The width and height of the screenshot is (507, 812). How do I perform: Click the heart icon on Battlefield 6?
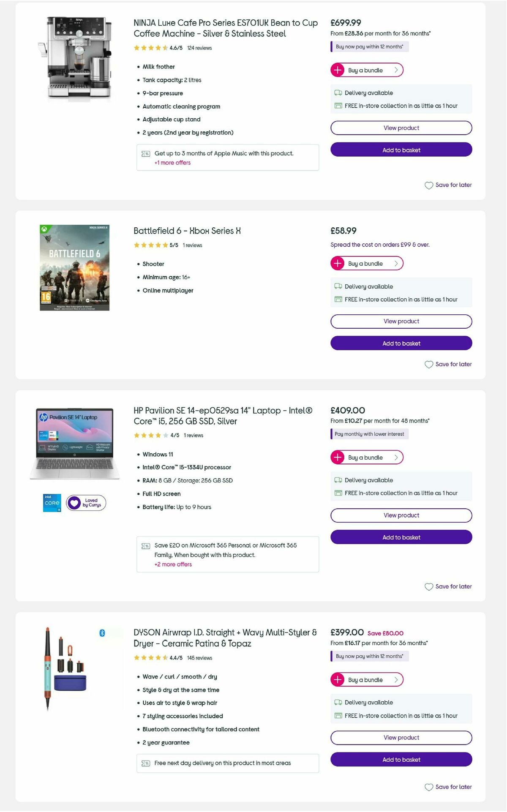(x=428, y=364)
